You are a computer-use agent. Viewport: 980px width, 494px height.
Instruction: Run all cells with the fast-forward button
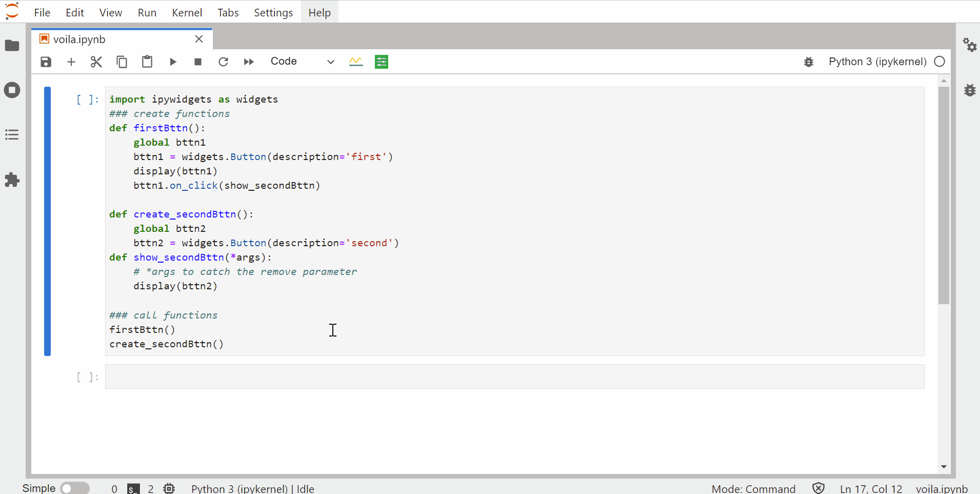[249, 62]
